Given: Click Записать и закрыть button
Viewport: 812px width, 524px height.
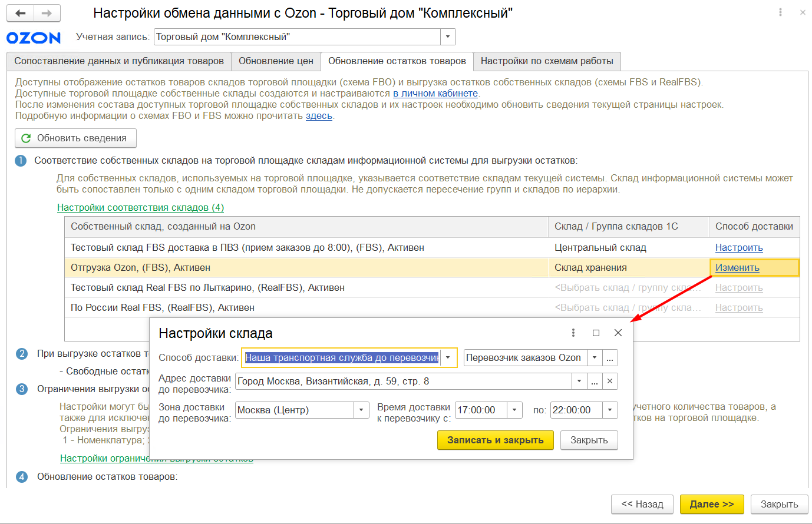Looking at the screenshot, I should pos(496,440).
